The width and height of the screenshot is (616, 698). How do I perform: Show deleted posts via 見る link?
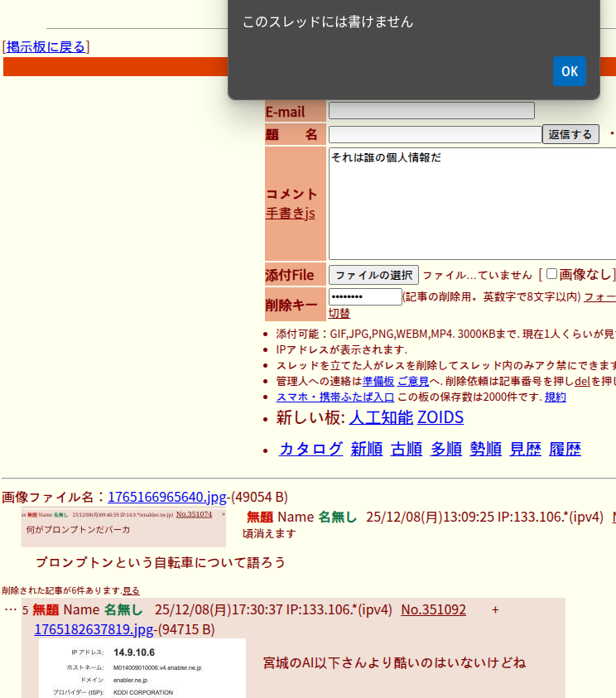click(x=131, y=591)
